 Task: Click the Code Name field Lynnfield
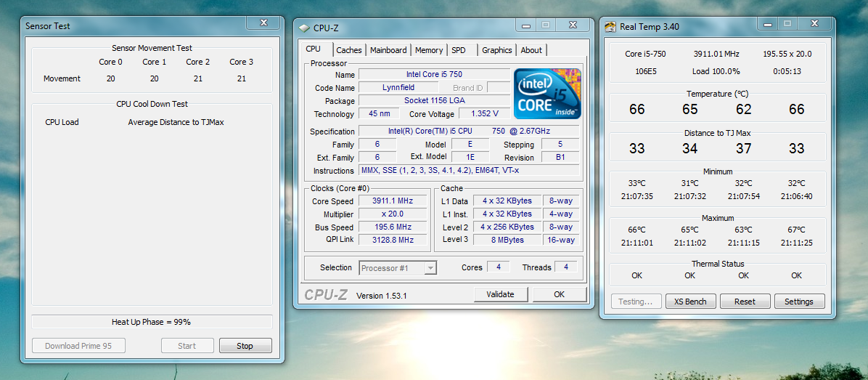click(x=398, y=87)
